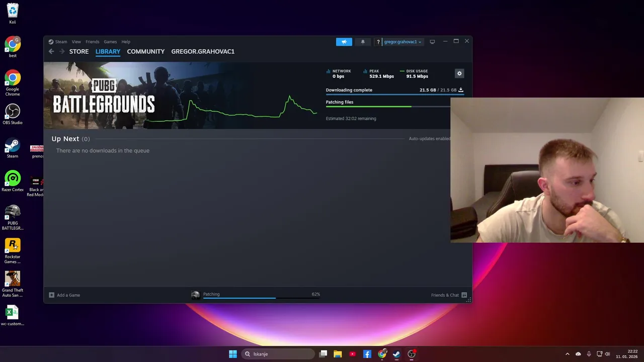Click the bottom Patching 62% progress bar
The image size is (644, 362).
click(262, 298)
